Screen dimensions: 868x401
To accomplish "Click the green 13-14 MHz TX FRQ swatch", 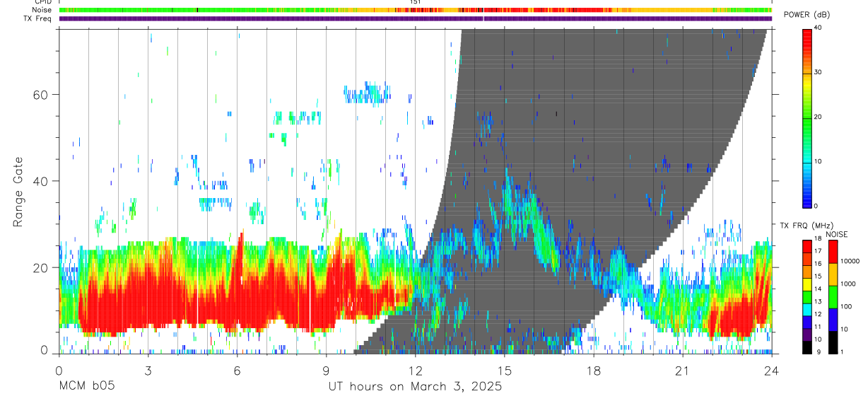I will (x=807, y=296).
